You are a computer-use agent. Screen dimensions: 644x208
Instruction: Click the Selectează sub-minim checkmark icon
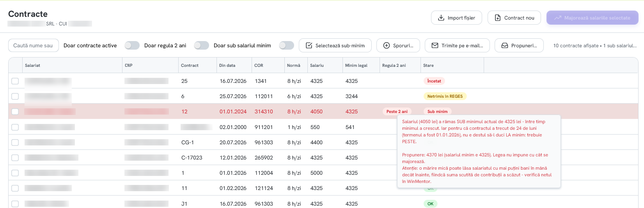(x=309, y=45)
